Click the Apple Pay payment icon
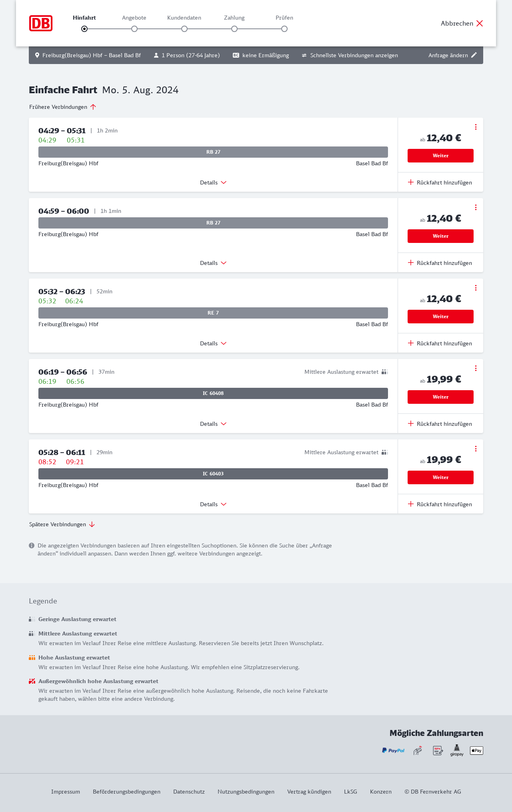The image size is (512, 812). [x=476, y=750]
